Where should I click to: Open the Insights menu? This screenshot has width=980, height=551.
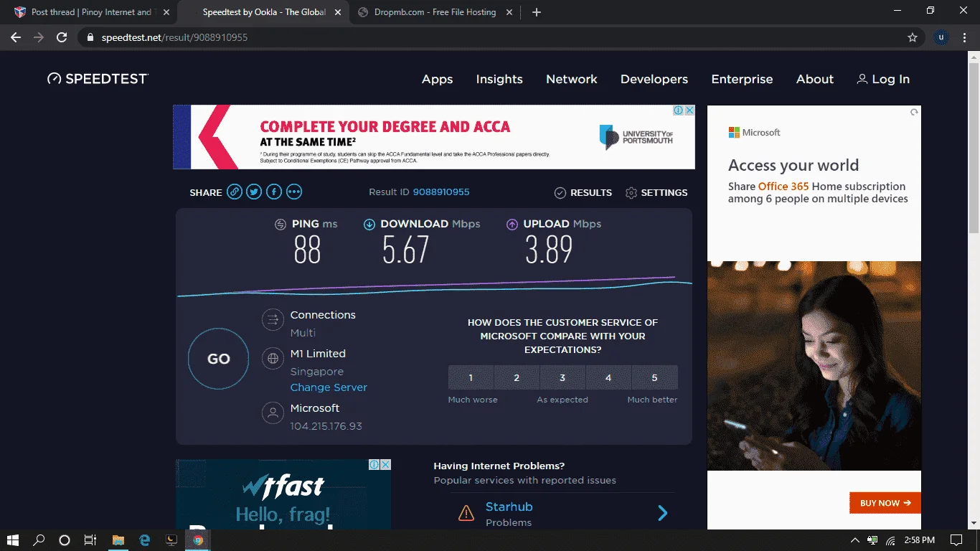pos(499,79)
